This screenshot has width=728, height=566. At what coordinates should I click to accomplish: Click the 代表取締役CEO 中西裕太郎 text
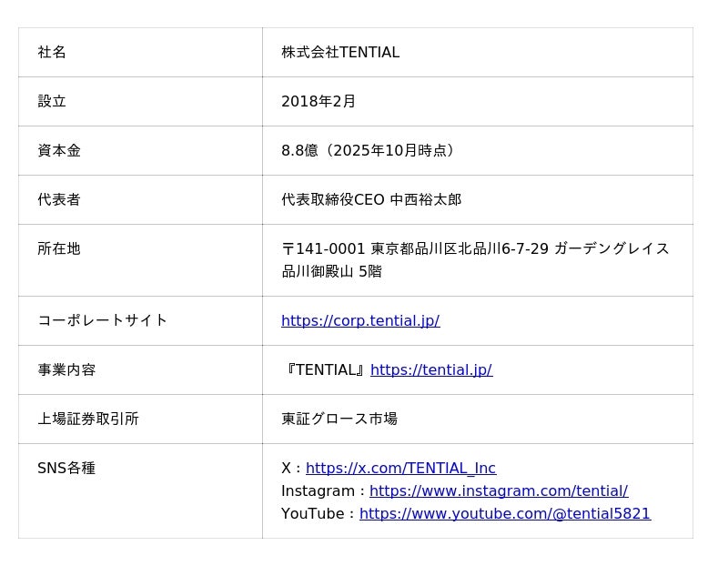[371, 199]
